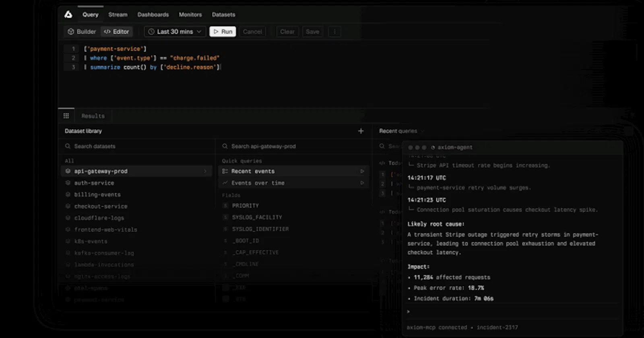Select the billing-events dataset
This screenshot has width=644, height=338.
(136, 194)
